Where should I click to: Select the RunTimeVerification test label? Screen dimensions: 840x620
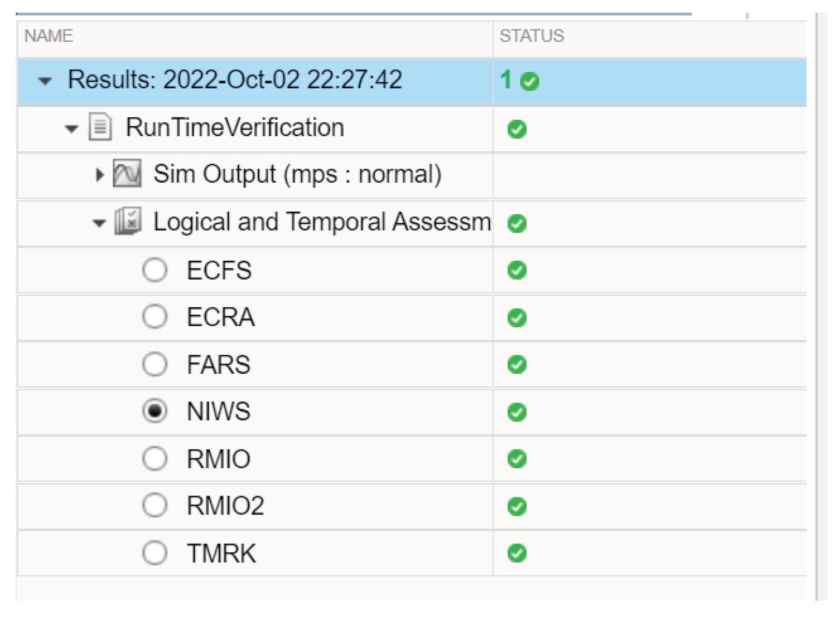[x=234, y=128]
